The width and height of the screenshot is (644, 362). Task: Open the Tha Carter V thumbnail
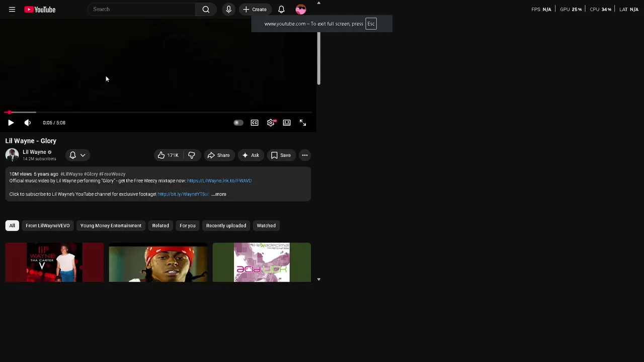pos(54,262)
